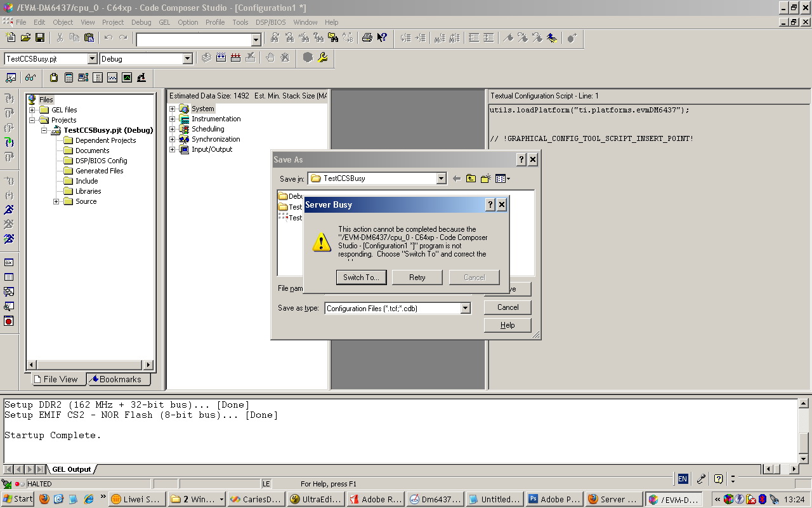Click the Create New Folder icon in Save As
812x508 pixels.
pos(485,178)
